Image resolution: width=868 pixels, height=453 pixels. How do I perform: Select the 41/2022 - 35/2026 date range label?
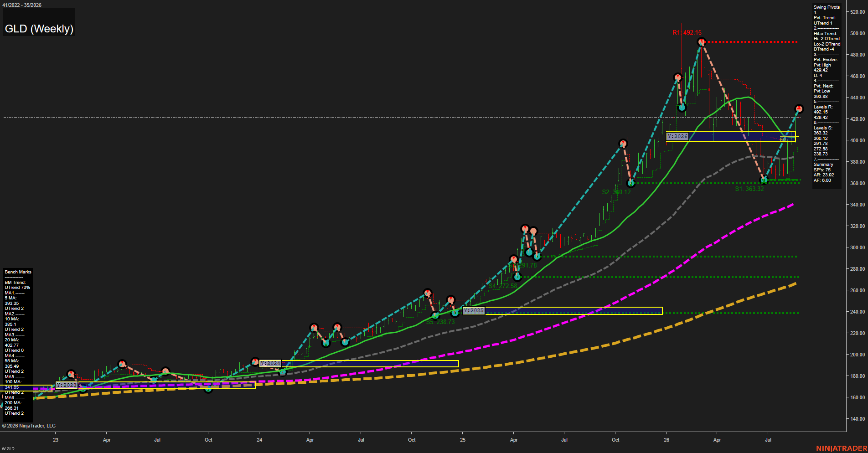coord(22,5)
